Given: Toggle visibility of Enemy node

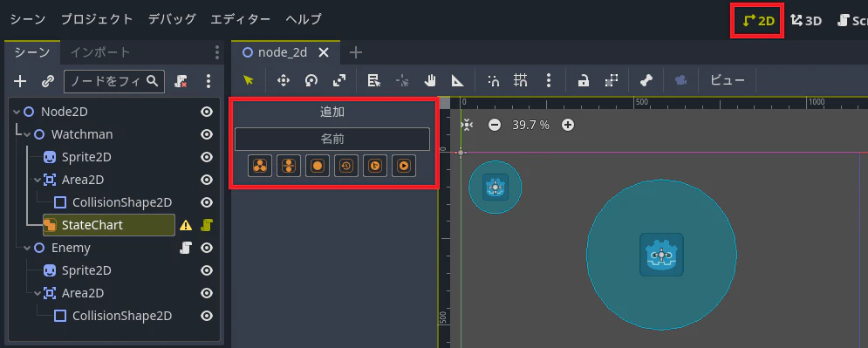Looking at the screenshot, I should coord(207,248).
